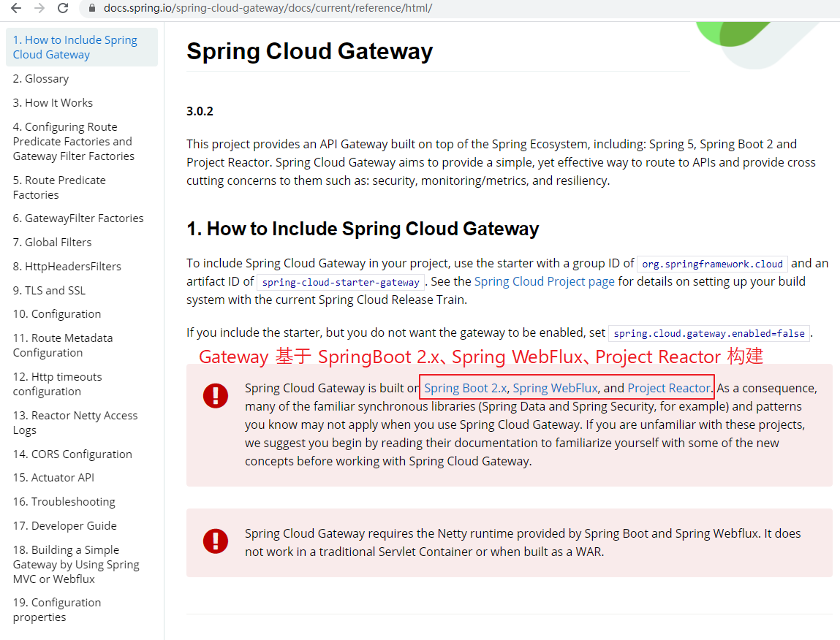840x640 pixels.
Task: Open the CORS Configuration sidebar entry
Action: pos(72,454)
